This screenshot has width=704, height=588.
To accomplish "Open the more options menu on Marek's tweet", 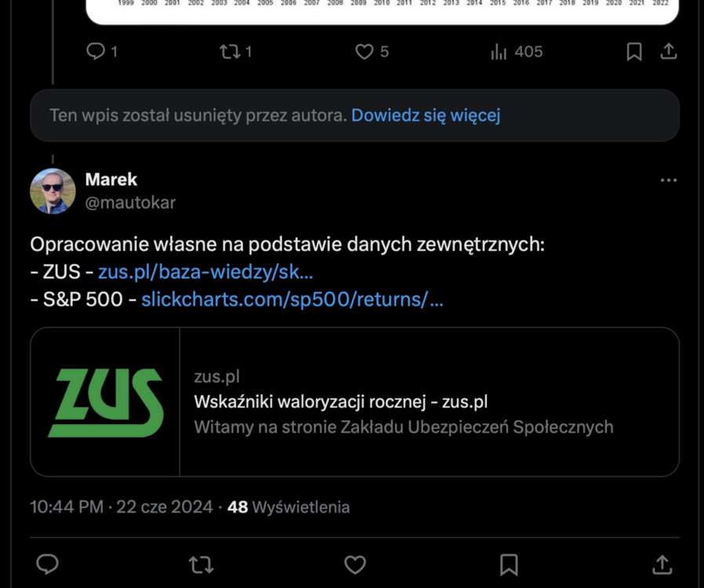I will pos(669,180).
